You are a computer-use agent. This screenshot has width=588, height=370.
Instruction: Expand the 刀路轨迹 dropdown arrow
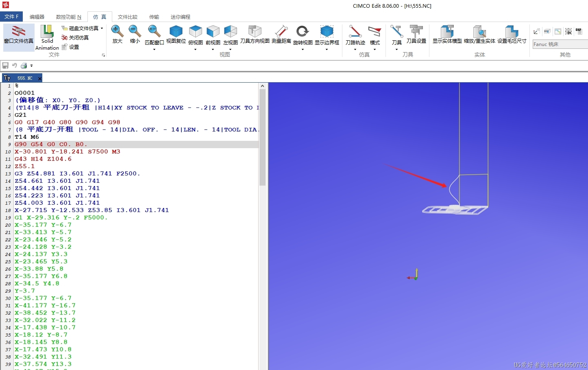355,49
